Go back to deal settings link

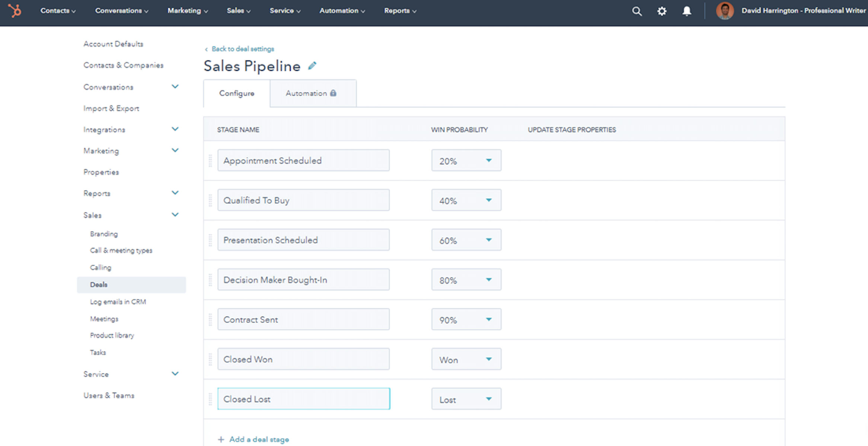[242, 49]
